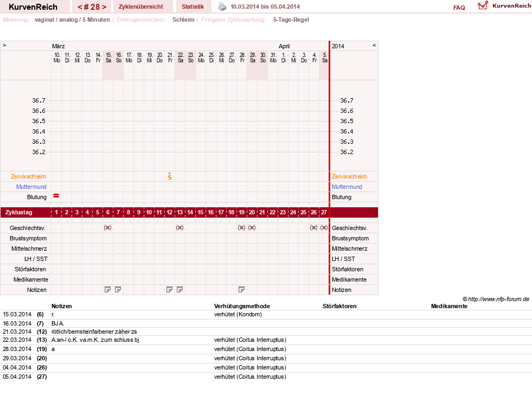Click notes row dated 15.03.2014
Viewport: 532px width, 414px height.
266,315
